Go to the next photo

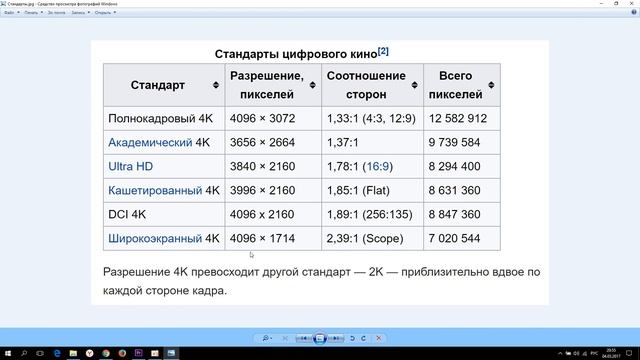click(x=336, y=338)
